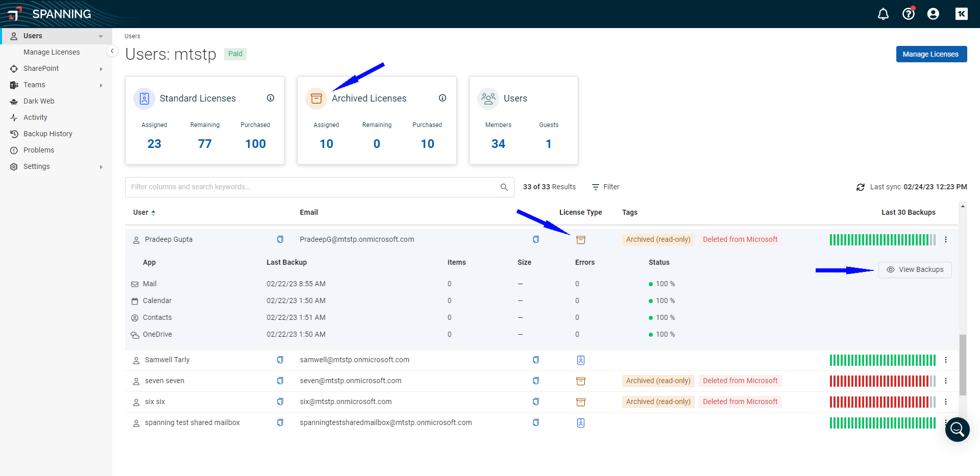Open the help question mark icon
The height and width of the screenshot is (476, 980).
[x=909, y=14]
